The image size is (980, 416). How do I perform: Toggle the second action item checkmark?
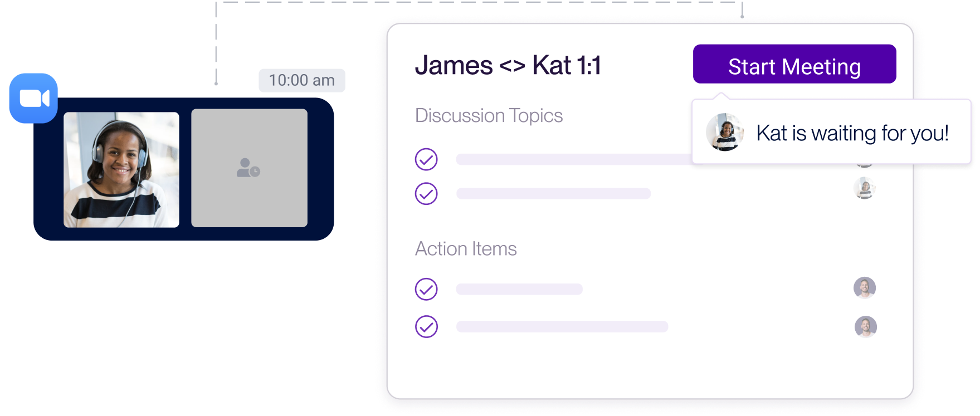[x=426, y=327]
